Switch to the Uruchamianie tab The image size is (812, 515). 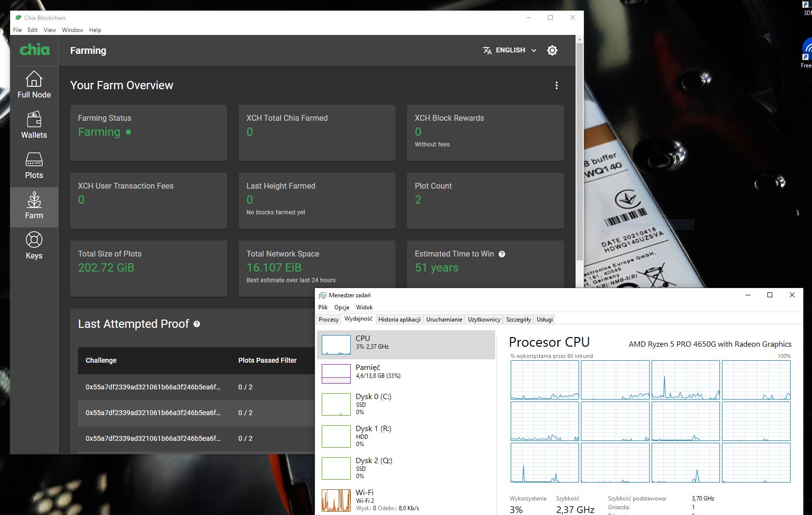444,320
